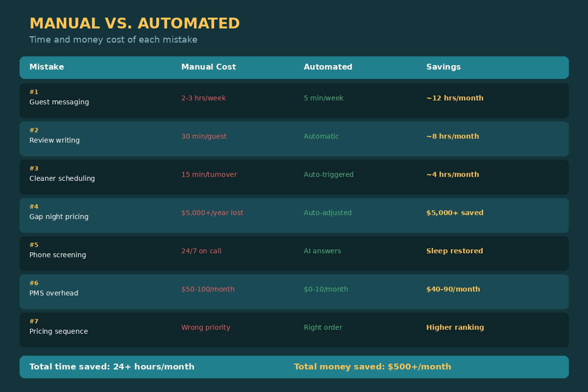Click 'Total time saved: 24+ hours/month'

(x=112, y=367)
